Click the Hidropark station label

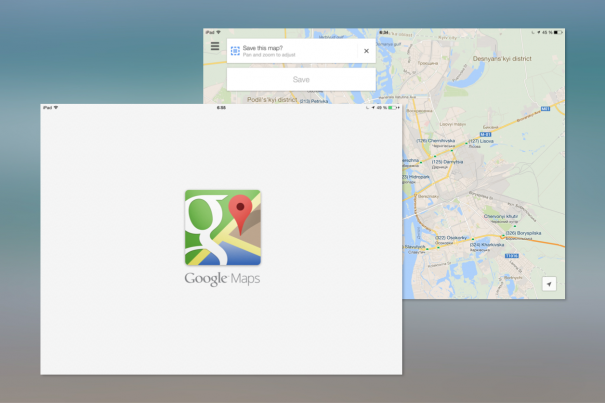point(416,177)
